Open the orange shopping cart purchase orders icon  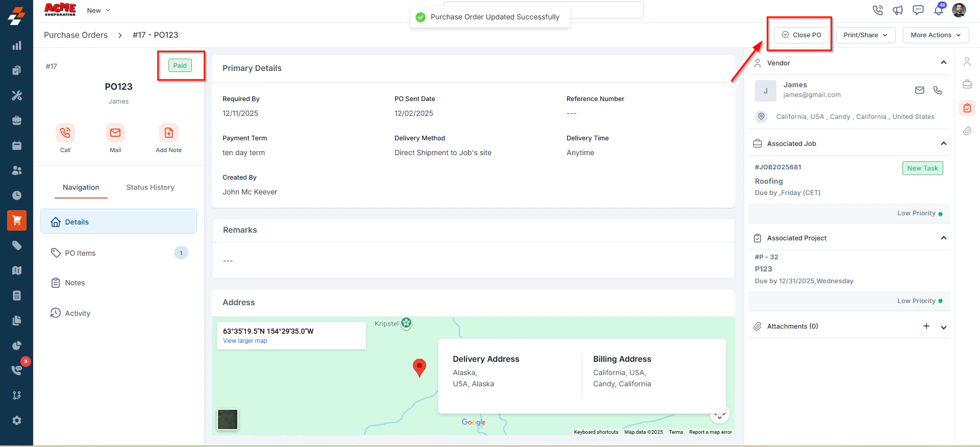(17, 220)
